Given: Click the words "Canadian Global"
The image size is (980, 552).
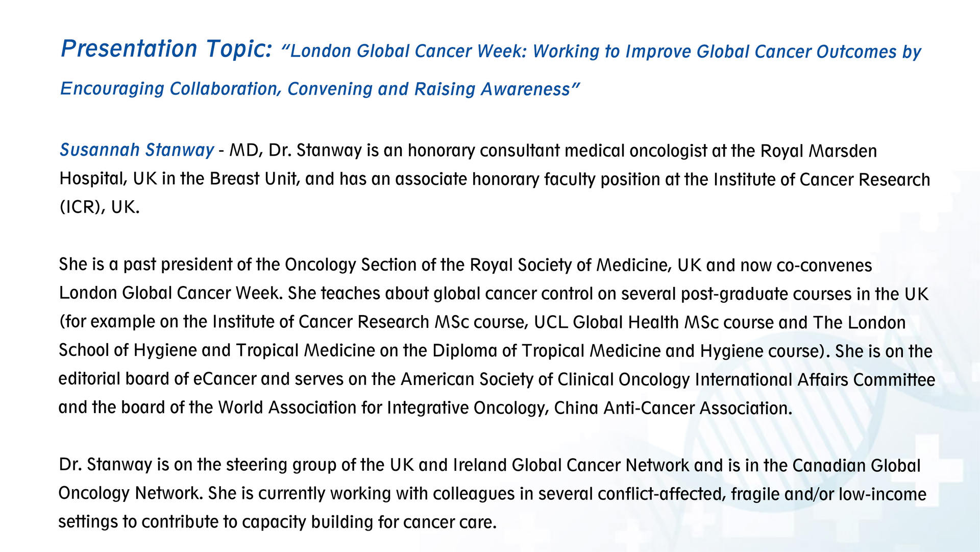Looking at the screenshot, I should 856,466.
